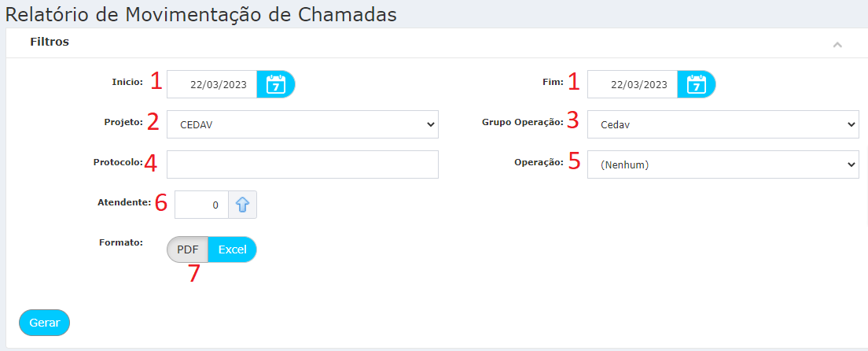868x351 pixels.
Task: Open the Fim calendar picker icon
Action: pyautogui.click(x=696, y=85)
